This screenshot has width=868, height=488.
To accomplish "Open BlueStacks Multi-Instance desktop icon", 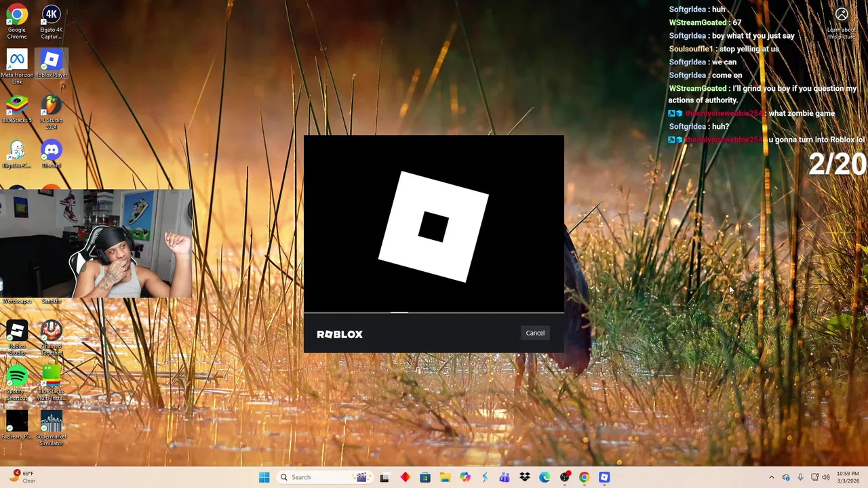I will coord(51,383).
